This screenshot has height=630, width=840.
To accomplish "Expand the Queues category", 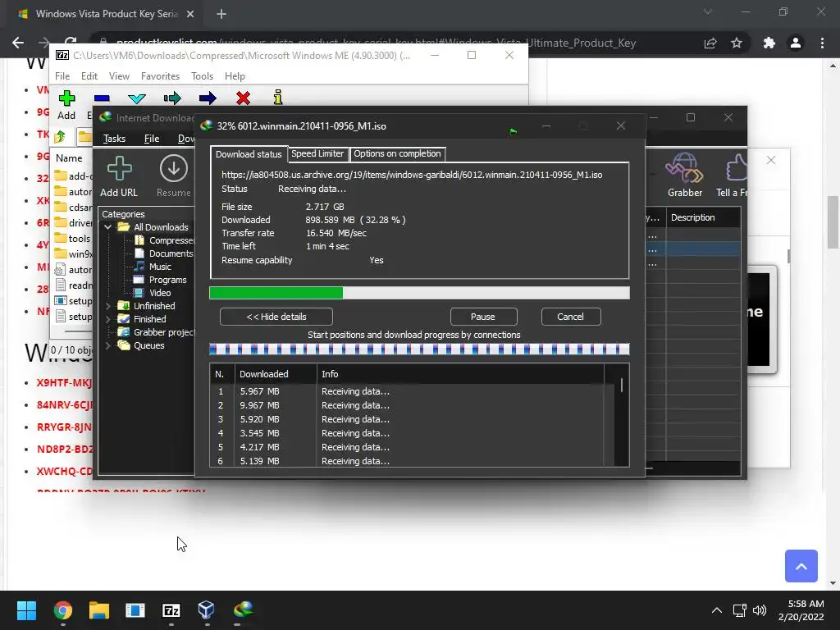I will tap(107, 345).
